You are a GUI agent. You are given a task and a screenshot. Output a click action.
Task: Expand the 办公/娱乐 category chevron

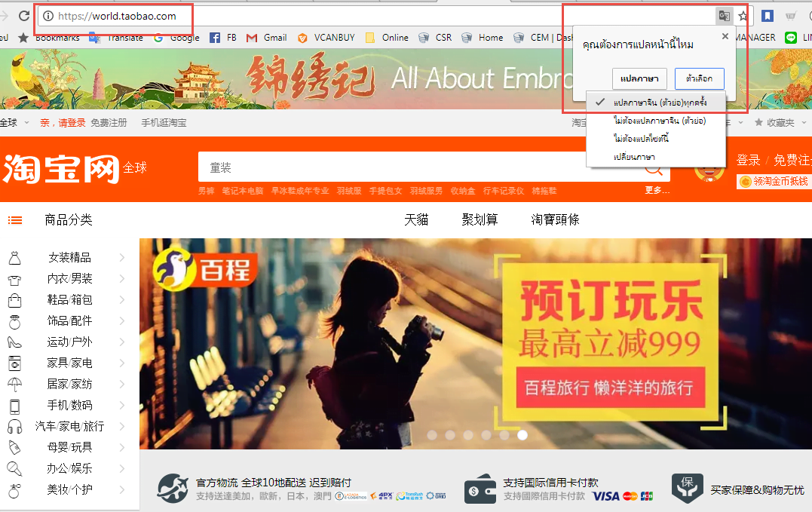point(122,468)
